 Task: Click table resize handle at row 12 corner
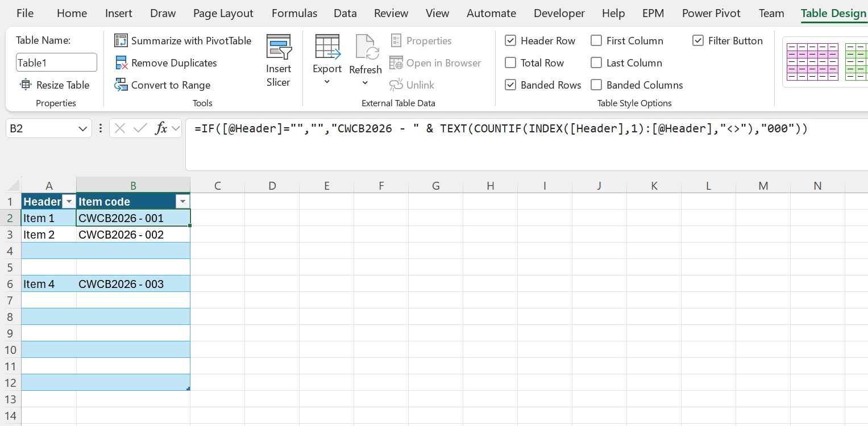[x=188, y=388]
